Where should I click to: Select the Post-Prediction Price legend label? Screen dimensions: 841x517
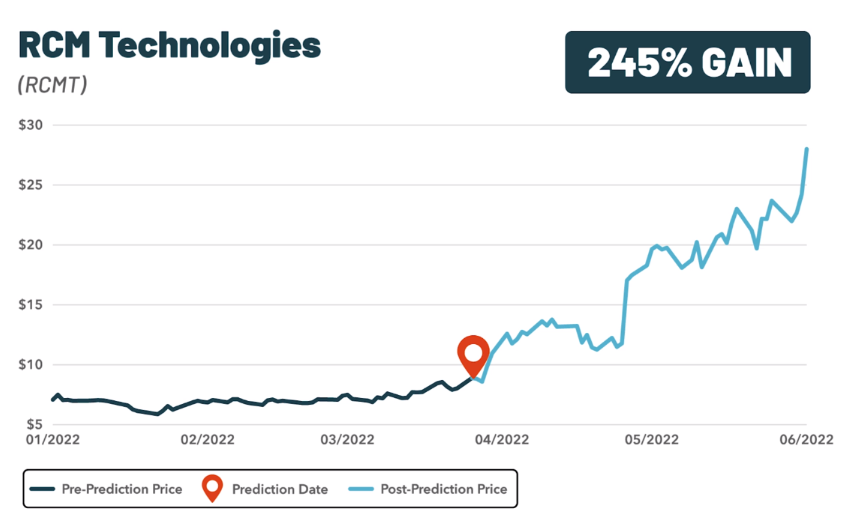tap(445, 490)
